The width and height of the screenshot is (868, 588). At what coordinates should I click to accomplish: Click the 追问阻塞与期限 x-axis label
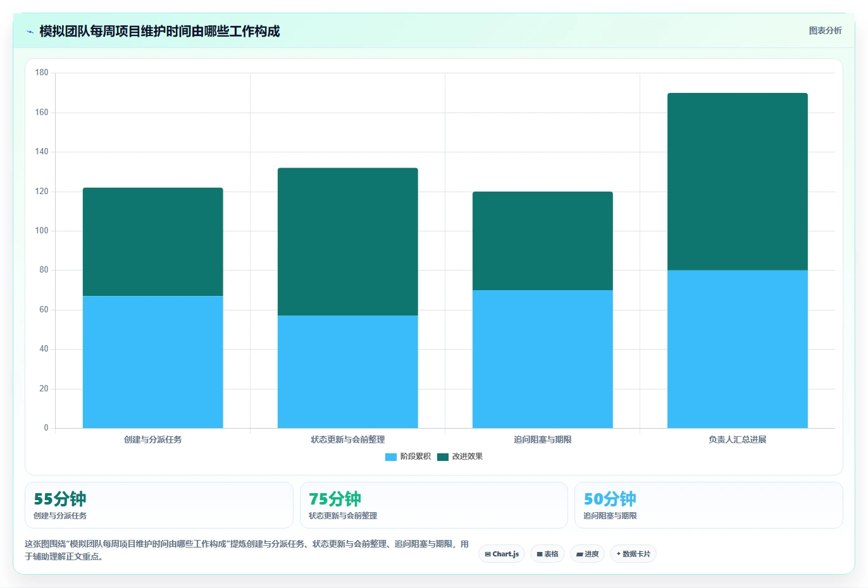[542, 439]
